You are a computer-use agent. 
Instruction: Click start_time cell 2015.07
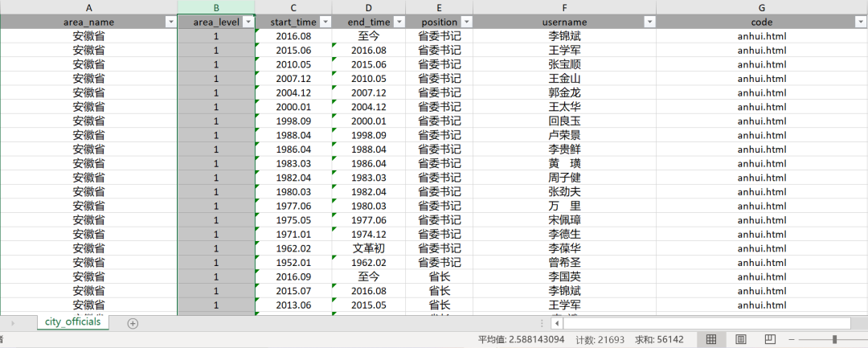click(x=293, y=291)
